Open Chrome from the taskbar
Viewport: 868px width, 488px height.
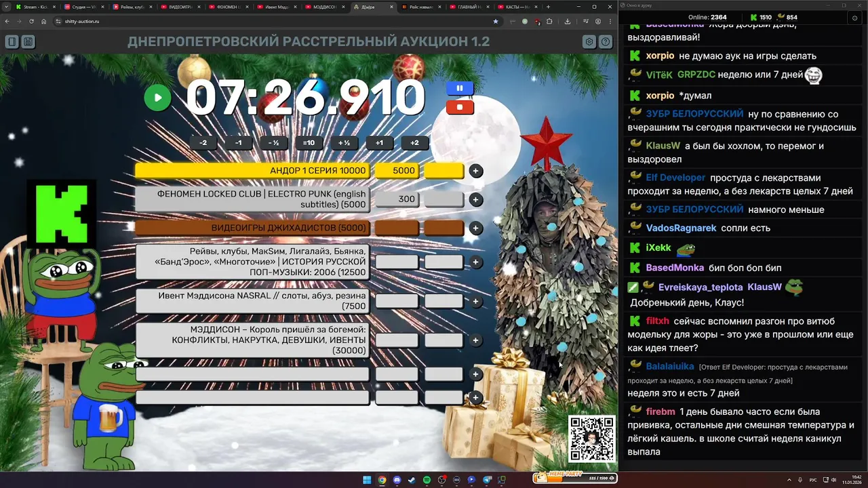382,480
